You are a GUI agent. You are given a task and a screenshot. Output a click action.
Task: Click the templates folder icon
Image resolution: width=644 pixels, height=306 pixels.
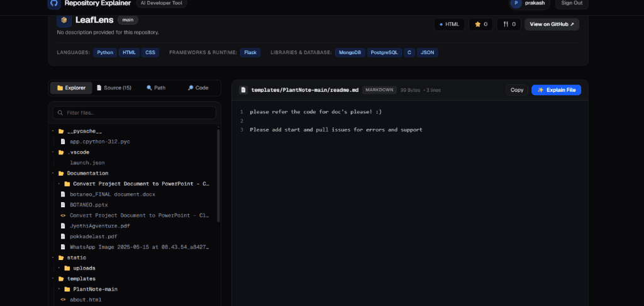coord(61,279)
